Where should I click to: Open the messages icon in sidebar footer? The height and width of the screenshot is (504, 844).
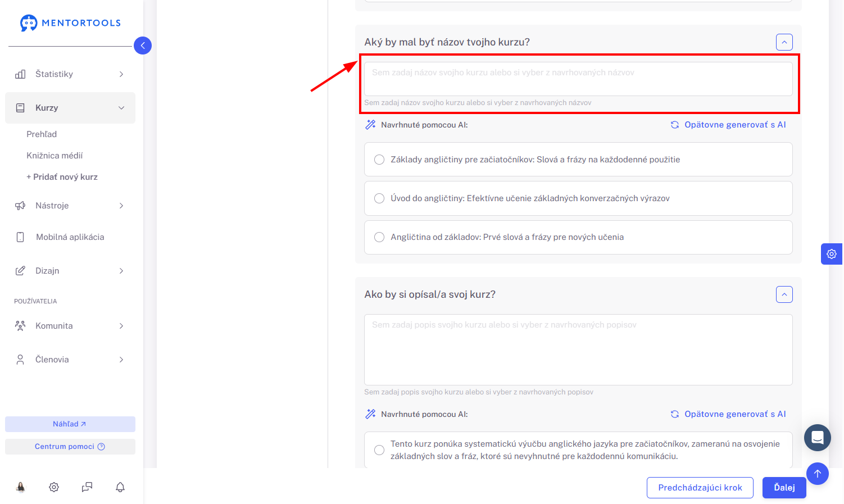click(87, 487)
